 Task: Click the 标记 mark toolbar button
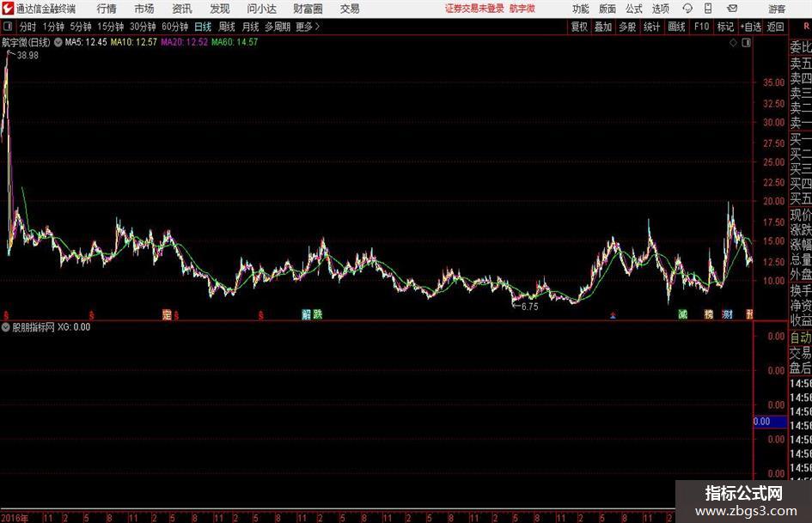coord(725,27)
